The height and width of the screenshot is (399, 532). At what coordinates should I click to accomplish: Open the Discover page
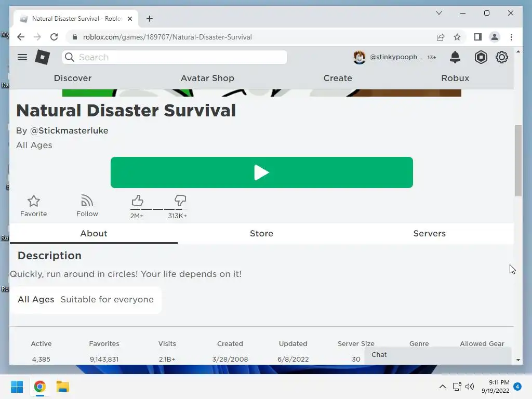(73, 78)
